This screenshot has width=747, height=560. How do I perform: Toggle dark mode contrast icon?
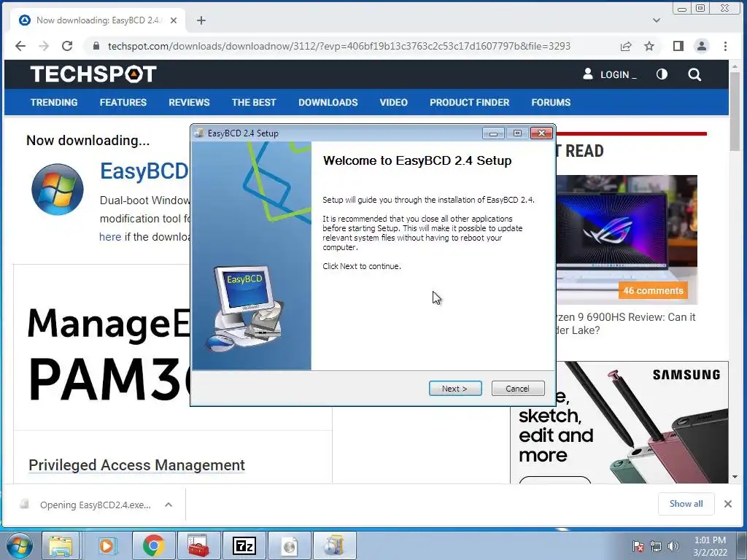point(662,74)
